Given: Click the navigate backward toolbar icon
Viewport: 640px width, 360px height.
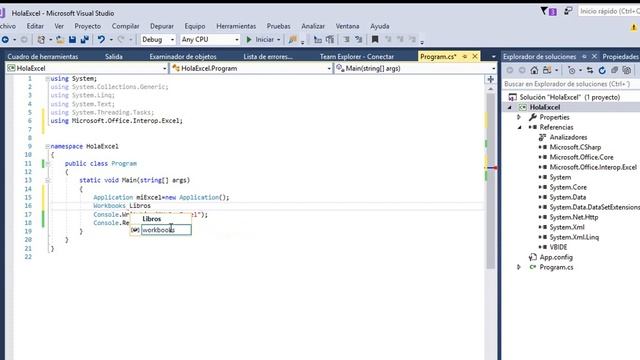Looking at the screenshot, I should pos(5,40).
